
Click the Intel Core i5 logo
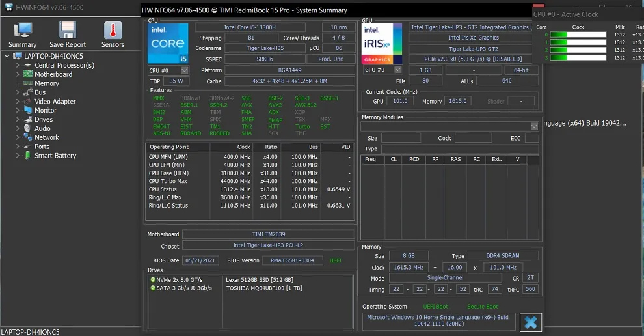168,43
